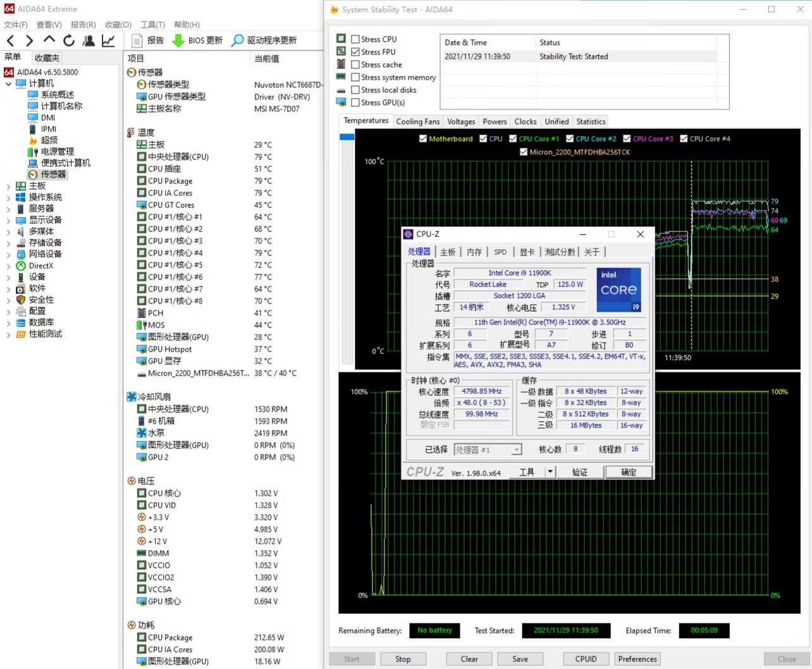
Task: Click the up-level arrow in AIDA64 toolbar
Action: pos(49,40)
